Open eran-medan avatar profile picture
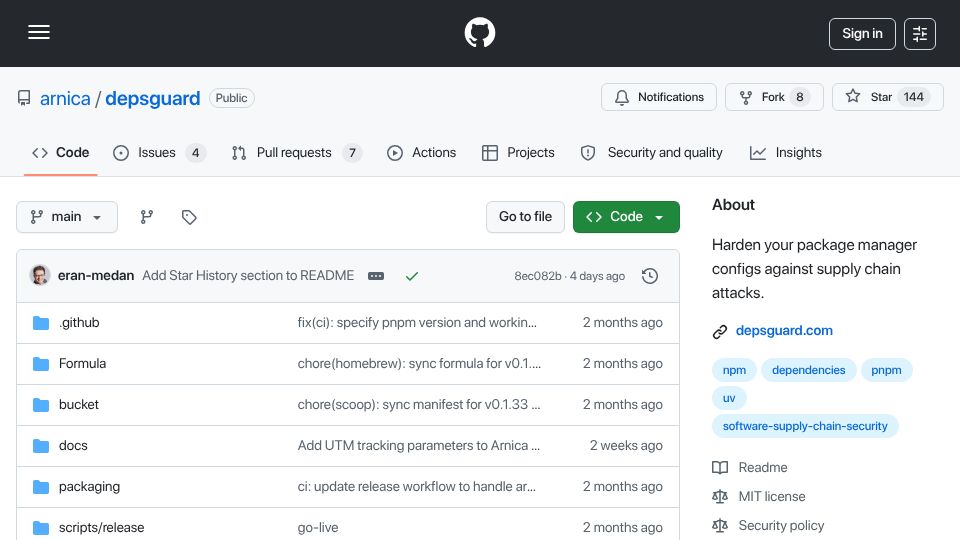This screenshot has width=960, height=540. point(40,276)
